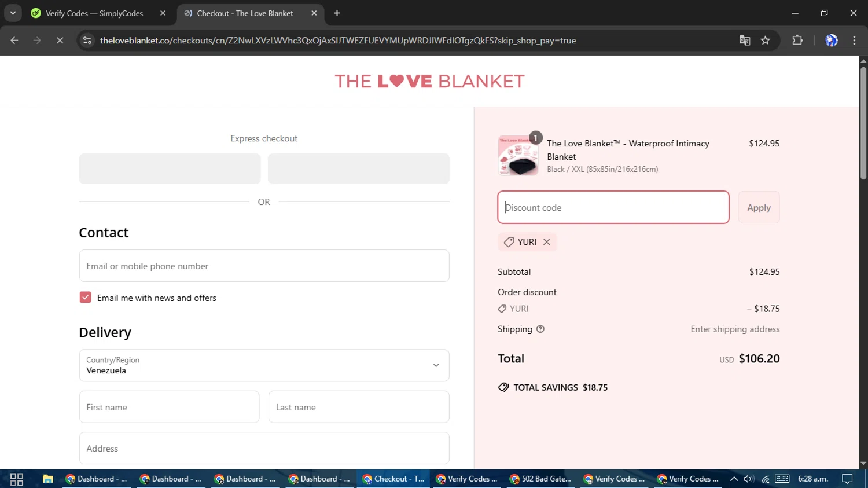Switch to Verify Codes — SimplyCodes tab

click(94, 13)
